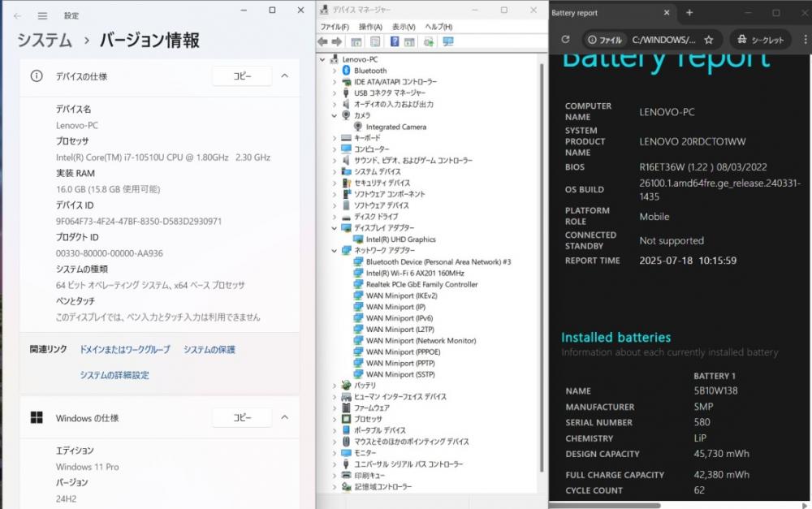The image size is (812, 509).
Task: Bookmark the page with the star icon
Action: pyautogui.click(x=709, y=39)
